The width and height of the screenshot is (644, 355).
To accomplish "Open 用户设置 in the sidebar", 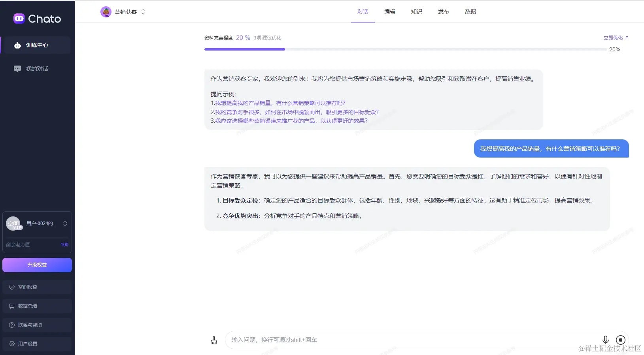I will point(37,344).
